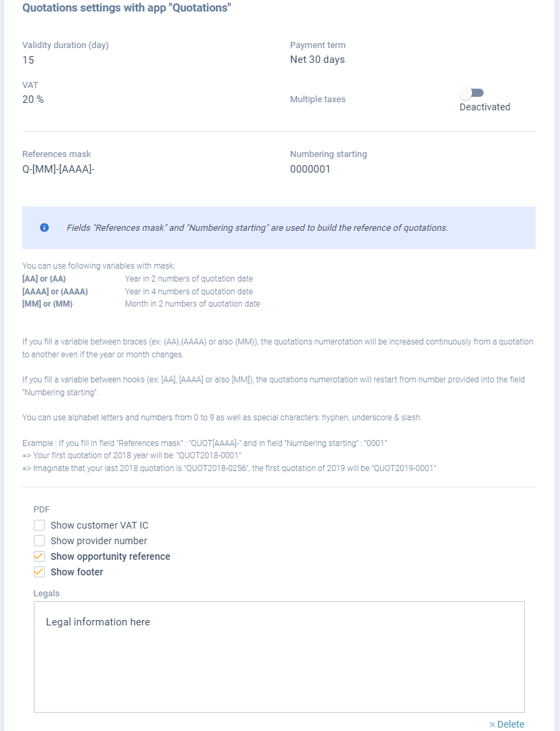This screenshot has width=560, height=731.
Task: Click the blue info icon in the banner
Action: point(45,227)
